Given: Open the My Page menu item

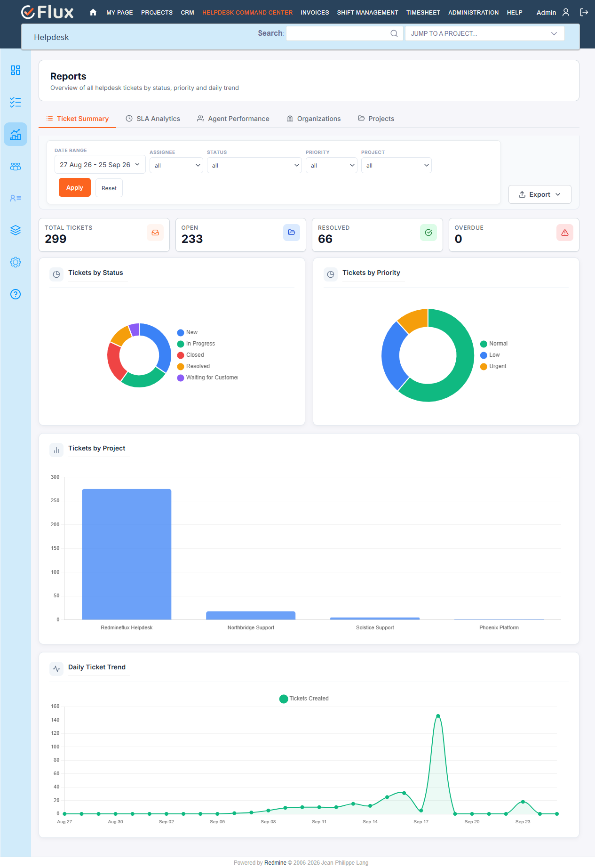Looking at the screenshot, I should coord(119,13).
